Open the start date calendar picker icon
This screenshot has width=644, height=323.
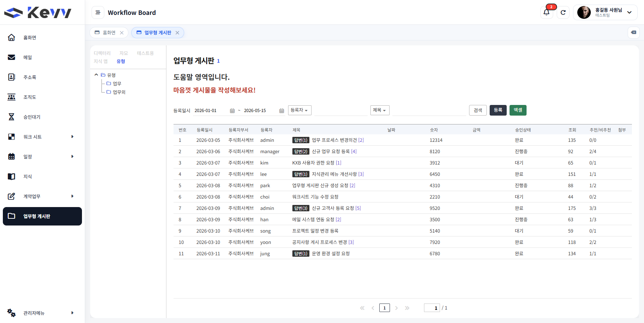(x=232, y=111)
